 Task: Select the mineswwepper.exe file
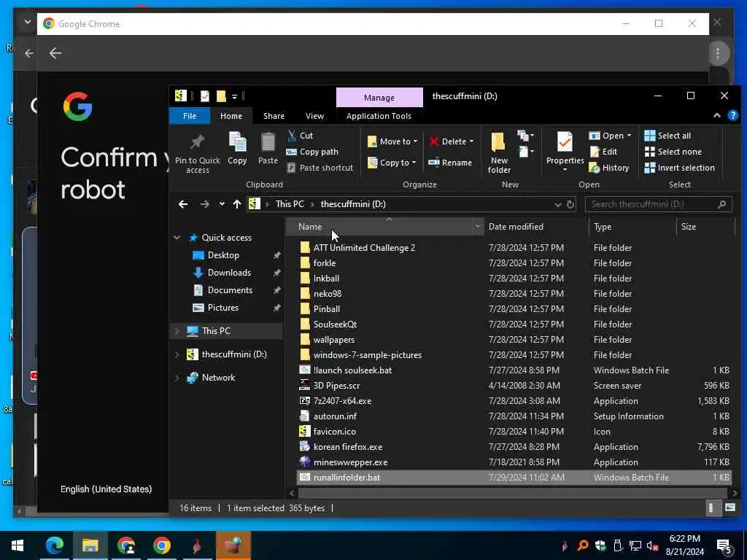350,462
